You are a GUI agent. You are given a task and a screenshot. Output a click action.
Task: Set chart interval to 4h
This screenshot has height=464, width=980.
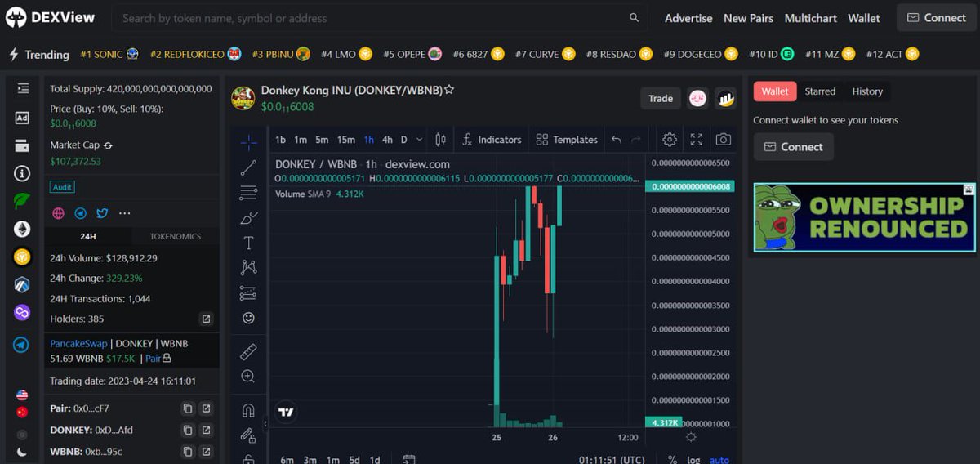[387, 140]
